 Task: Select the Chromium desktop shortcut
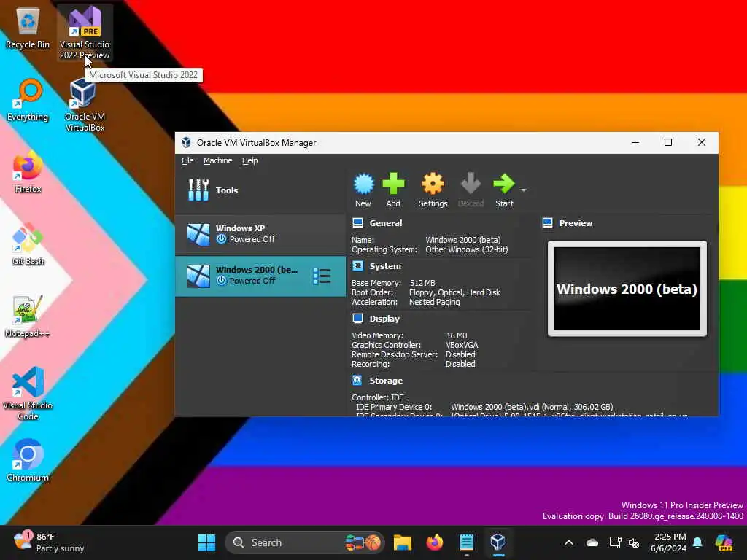(28, 461)
